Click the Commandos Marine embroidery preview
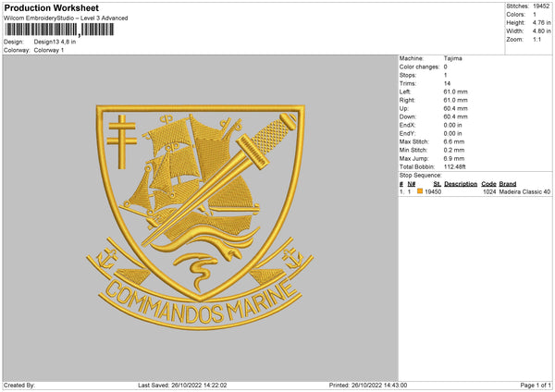 coord(200,217)
